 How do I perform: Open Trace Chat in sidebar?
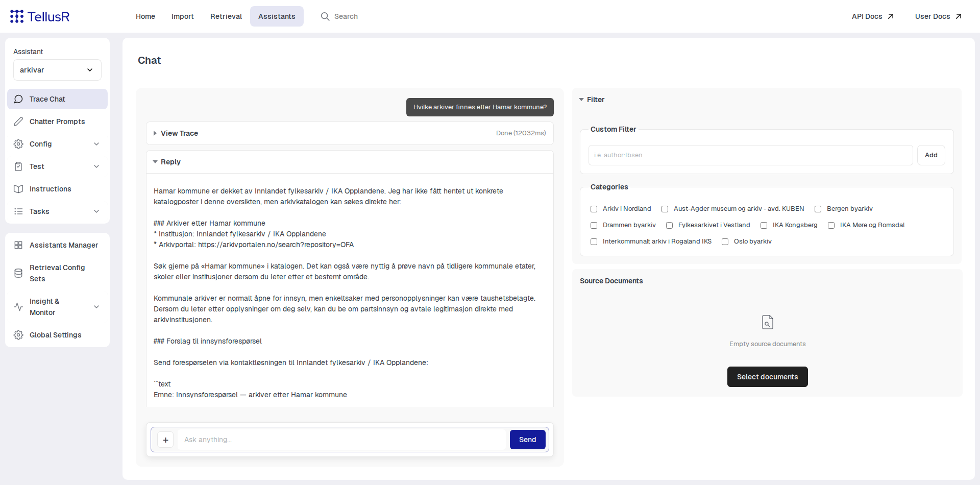[x=57, y=99]
